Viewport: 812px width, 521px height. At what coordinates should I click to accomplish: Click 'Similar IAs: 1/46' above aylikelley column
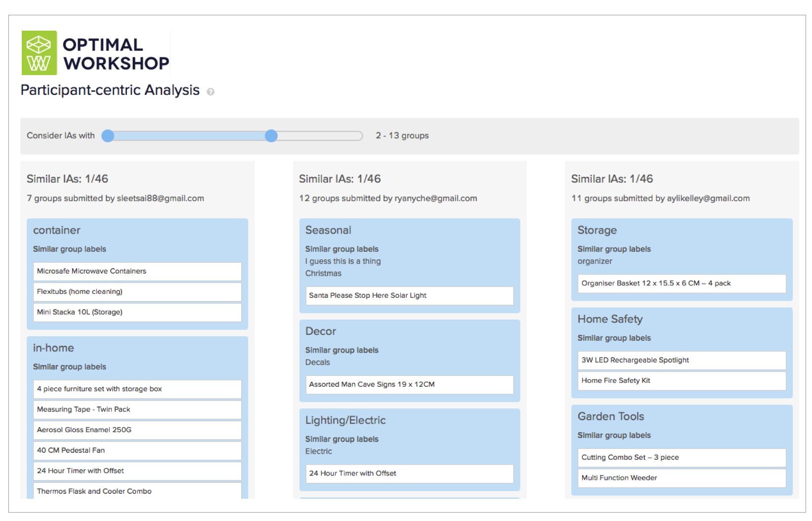pyautogui.click(x=612, y=179)
